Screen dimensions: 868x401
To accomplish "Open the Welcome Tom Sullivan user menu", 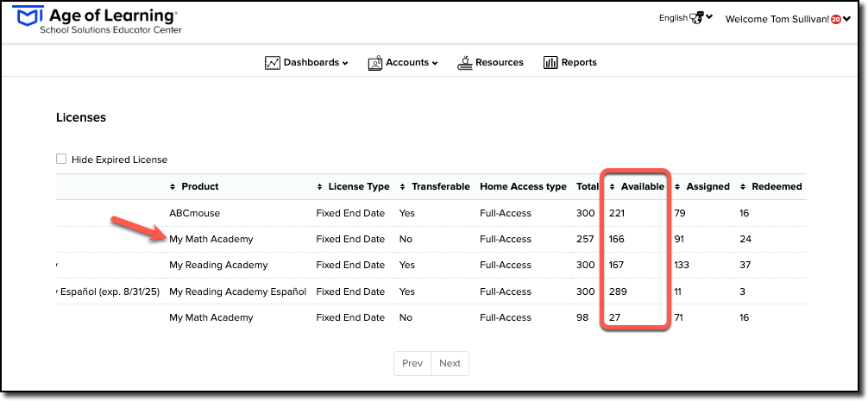I will click(x=787, y=19).
